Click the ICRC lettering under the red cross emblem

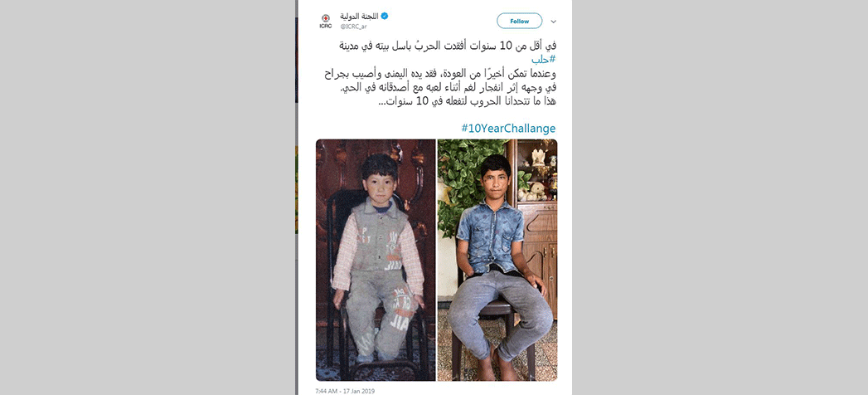click(x=326, y=26)
